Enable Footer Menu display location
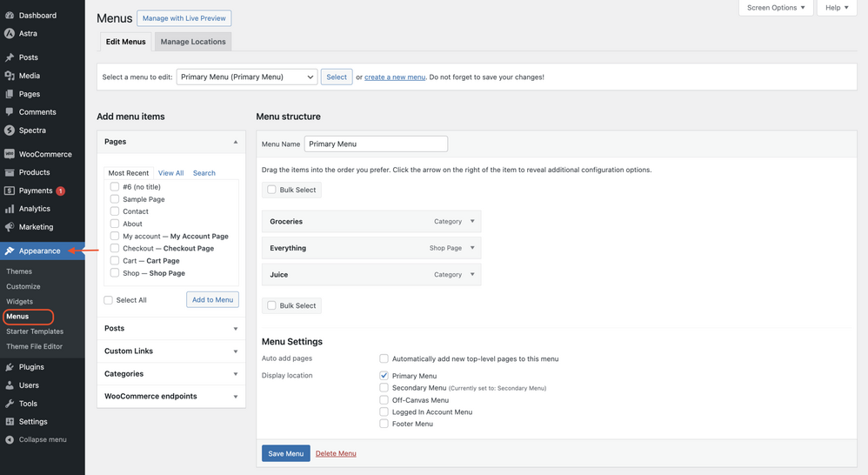This screenshot has width=868, height=475. (384, 424)
